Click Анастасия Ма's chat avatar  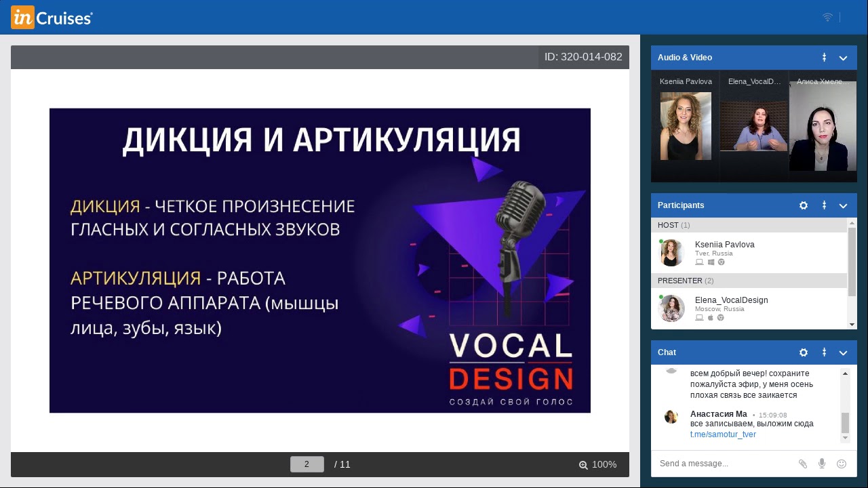click(671, 417)
